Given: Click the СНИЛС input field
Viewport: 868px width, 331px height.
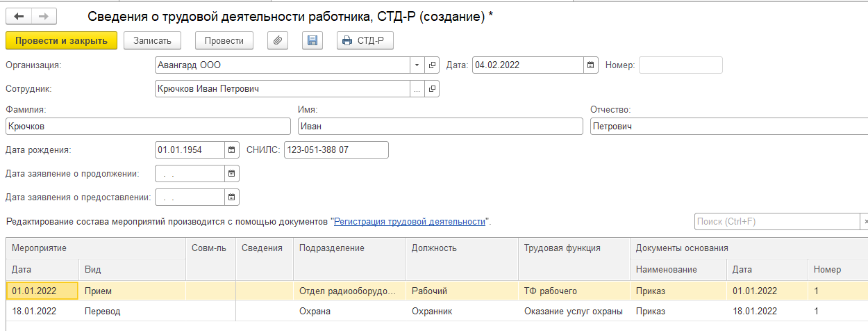Looking at the screenshot, I should [x=336, y=150].
